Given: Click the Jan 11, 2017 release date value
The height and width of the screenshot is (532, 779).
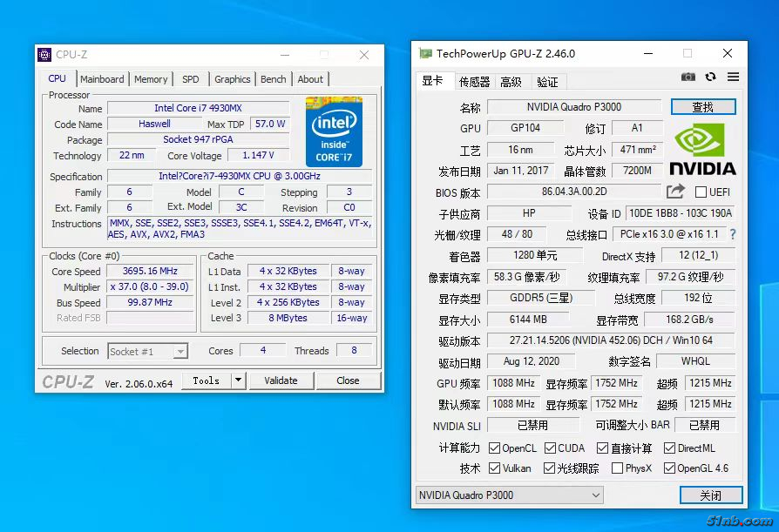Looking at the screenshot, I should 521,170.
